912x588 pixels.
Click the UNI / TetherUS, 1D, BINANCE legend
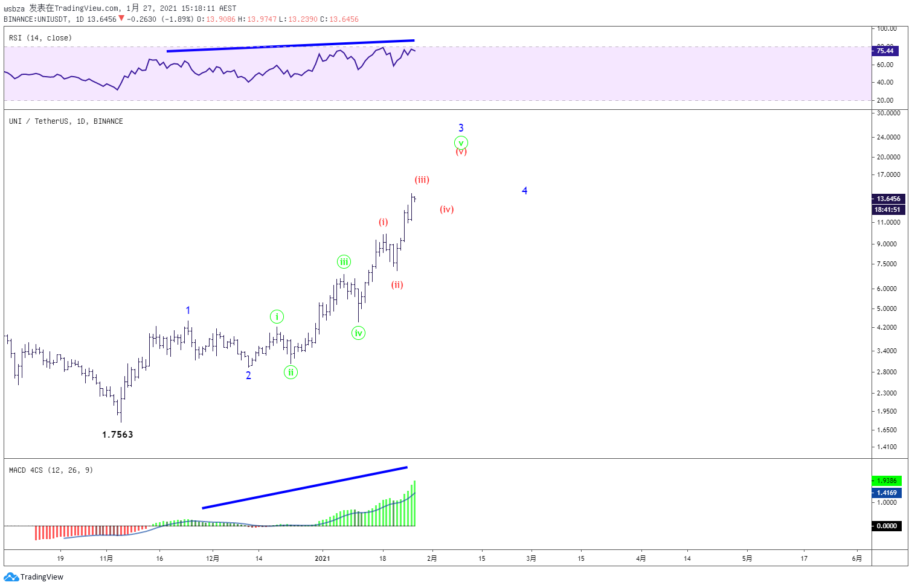(x=66, y=121)
